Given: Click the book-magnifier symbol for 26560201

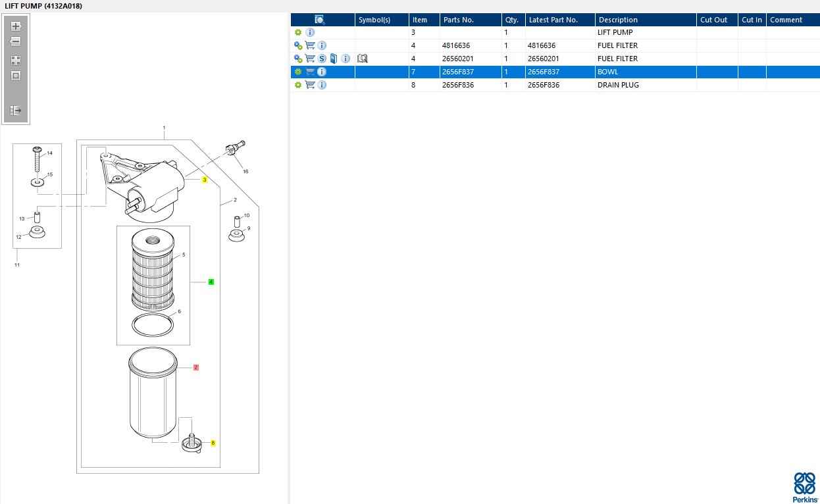Looking at the screenshot, I should coord(363,59).
